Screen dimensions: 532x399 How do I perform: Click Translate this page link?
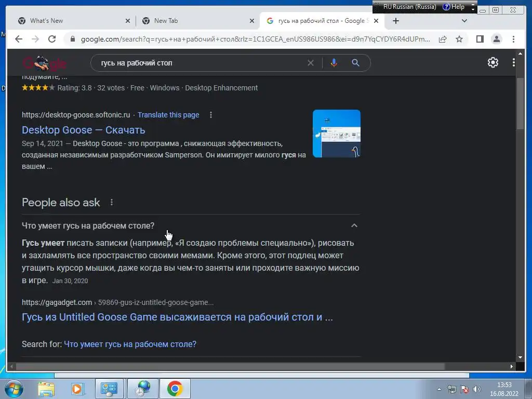[x=168, y=115]
